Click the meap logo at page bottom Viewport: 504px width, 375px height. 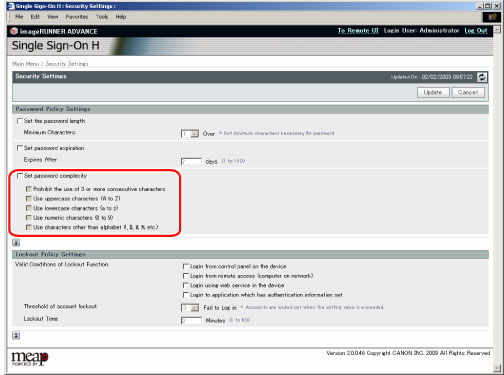coord(30,358)
